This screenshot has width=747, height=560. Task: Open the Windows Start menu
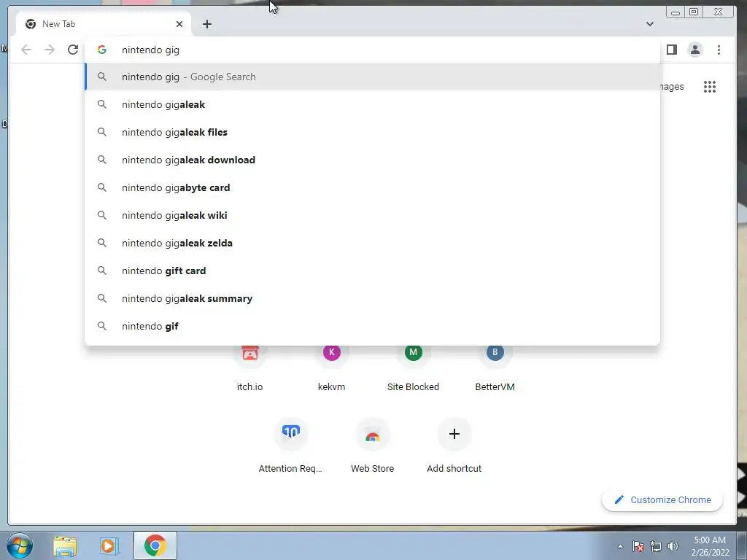pyautogui.click(x=20, y=545)
